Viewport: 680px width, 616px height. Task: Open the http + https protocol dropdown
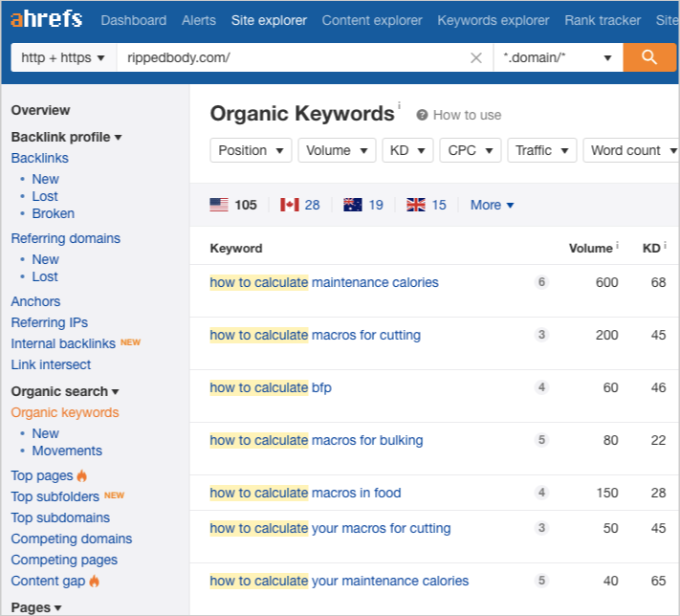tap(63, 57)
